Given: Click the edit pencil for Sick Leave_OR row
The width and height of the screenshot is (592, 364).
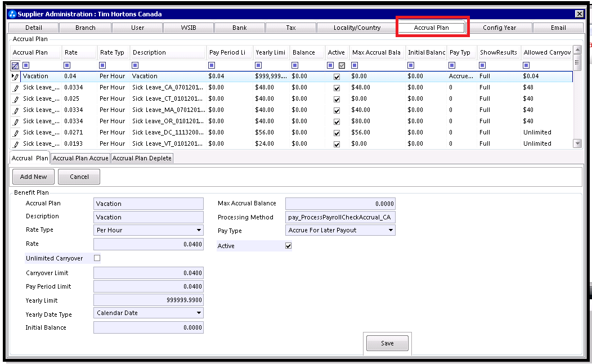Looking at the screenshot, I should click(16, 122).
